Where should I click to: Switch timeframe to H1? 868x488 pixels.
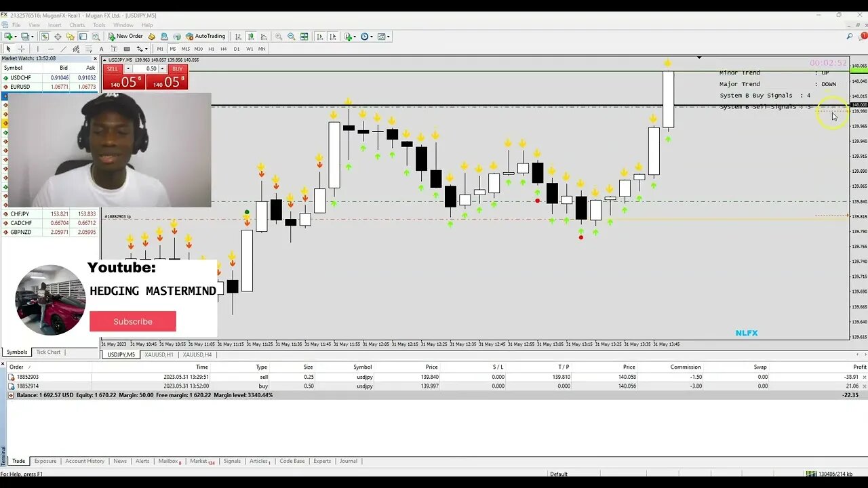[212, 49]
